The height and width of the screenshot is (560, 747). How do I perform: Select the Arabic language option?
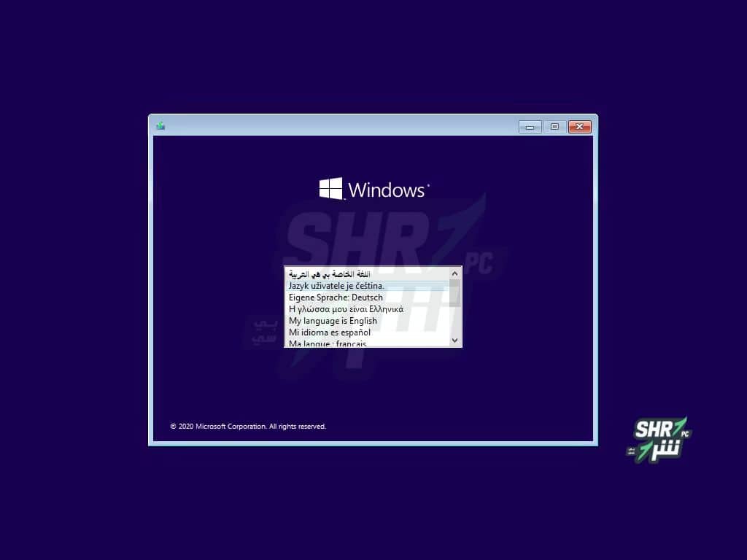pyautogui.click(x=368, y=274)
